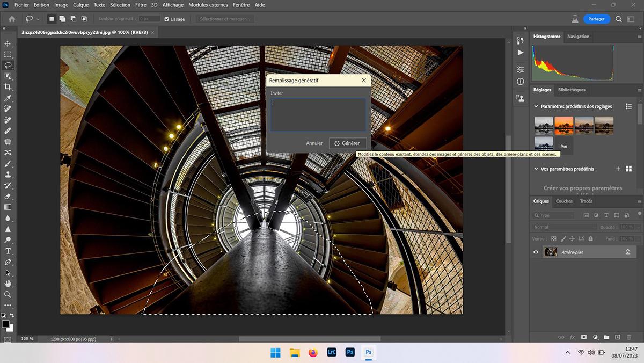
Task: Click the Générer button
Action: coord(348,143)
